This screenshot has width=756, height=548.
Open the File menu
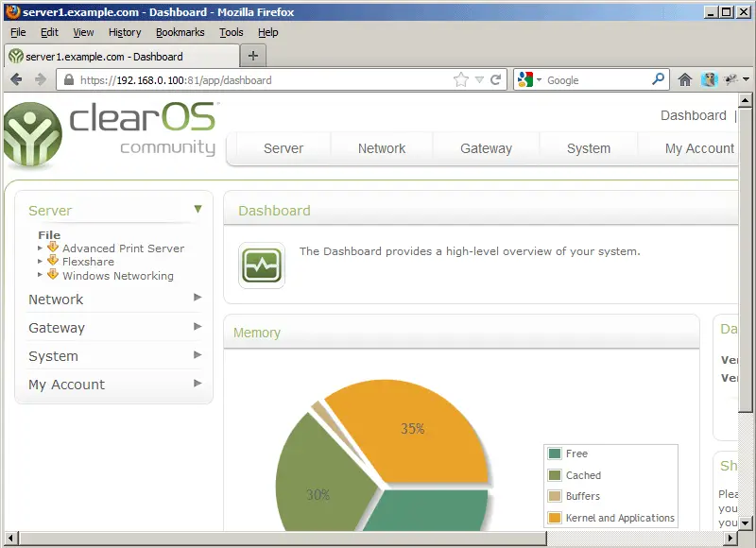coord(18,32)
